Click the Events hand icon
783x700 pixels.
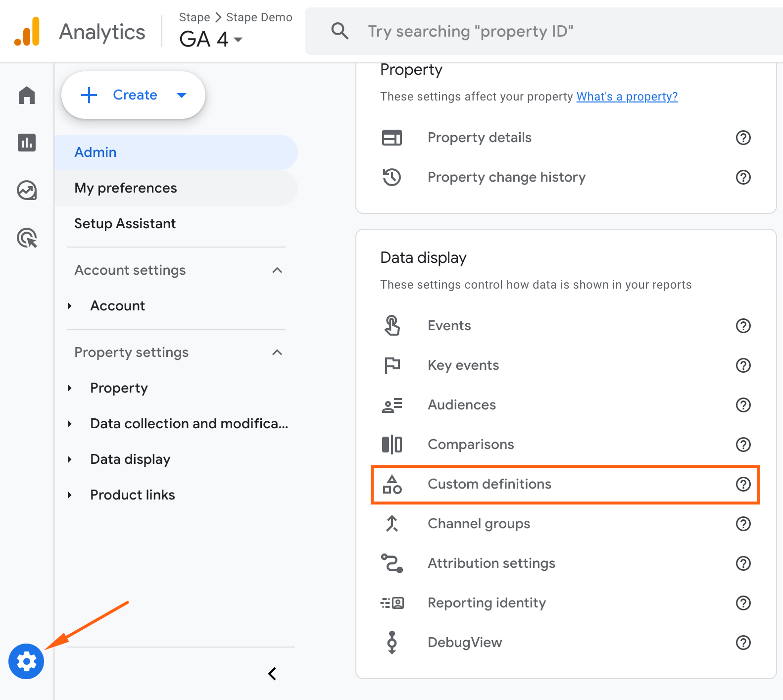[x=392, y=326]
